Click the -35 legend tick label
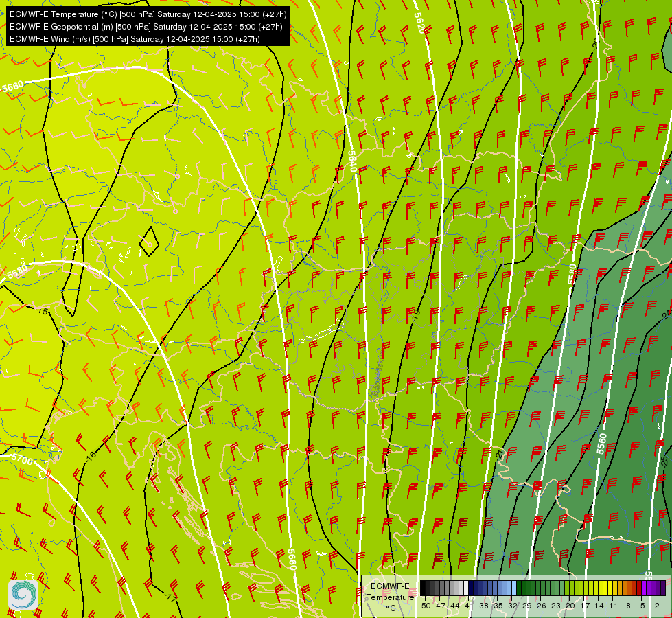672x618 pixels. coord(498,606)
